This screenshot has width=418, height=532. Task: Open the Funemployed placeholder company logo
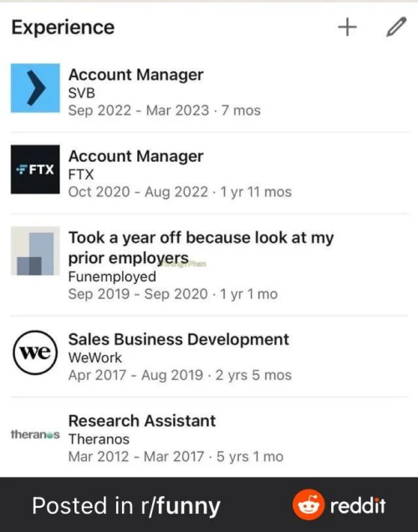35,251
